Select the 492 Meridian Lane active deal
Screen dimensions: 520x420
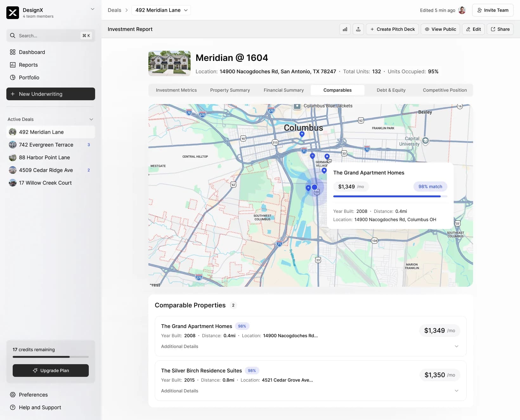pyautogui.click(x=51, y=132)
